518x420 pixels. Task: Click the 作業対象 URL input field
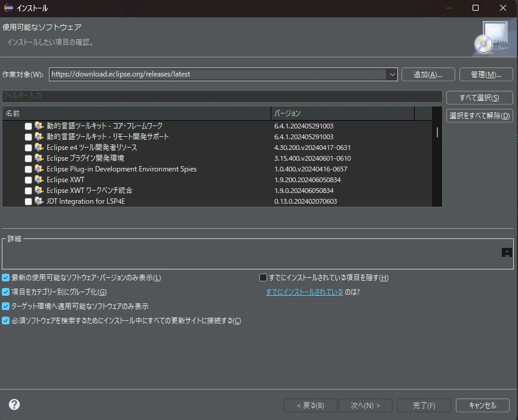coord(218,74)
